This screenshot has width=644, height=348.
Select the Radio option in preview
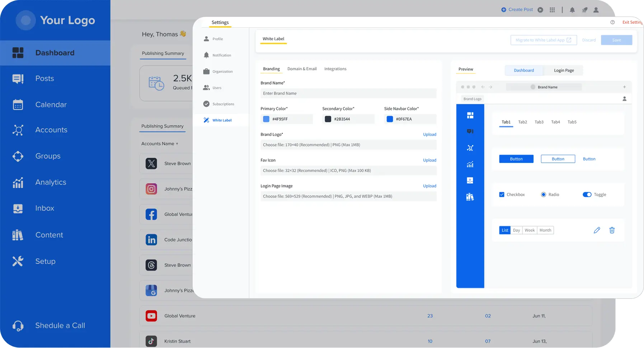click(543, 195)
